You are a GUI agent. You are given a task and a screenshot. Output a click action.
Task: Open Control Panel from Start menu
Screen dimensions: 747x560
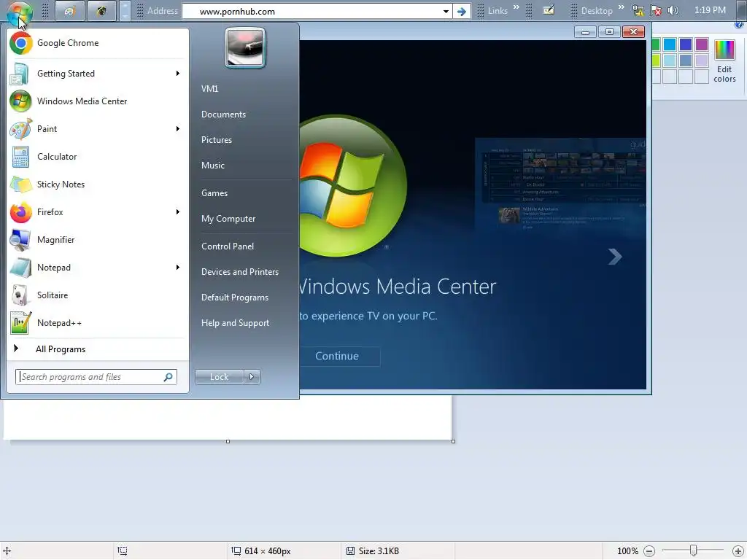228,246
